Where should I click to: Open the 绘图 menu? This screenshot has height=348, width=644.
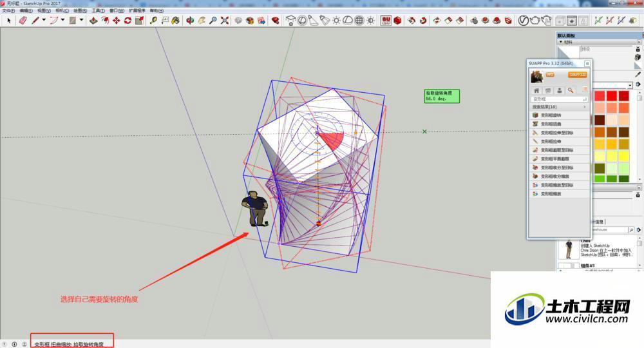(x=80, y=11)
